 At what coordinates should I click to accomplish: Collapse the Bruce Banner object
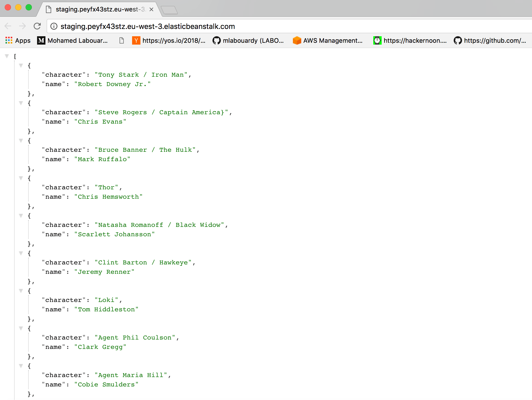(x=21, y=140)
